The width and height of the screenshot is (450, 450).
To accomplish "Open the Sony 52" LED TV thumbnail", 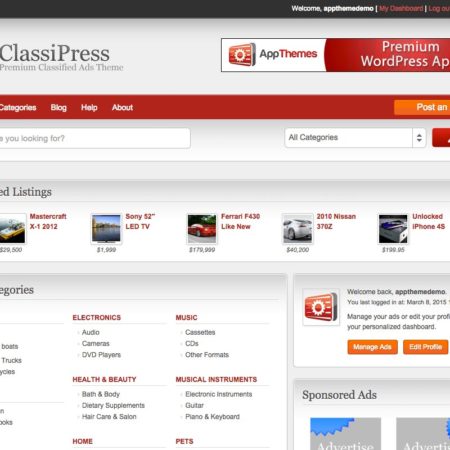I will click(x=106, y=228).
